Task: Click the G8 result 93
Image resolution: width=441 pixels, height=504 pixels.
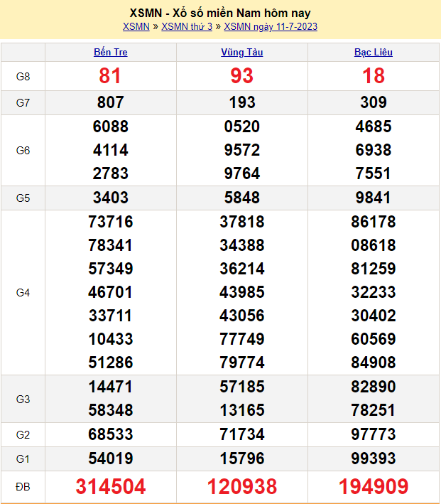Action: click(x=241, y=76)
